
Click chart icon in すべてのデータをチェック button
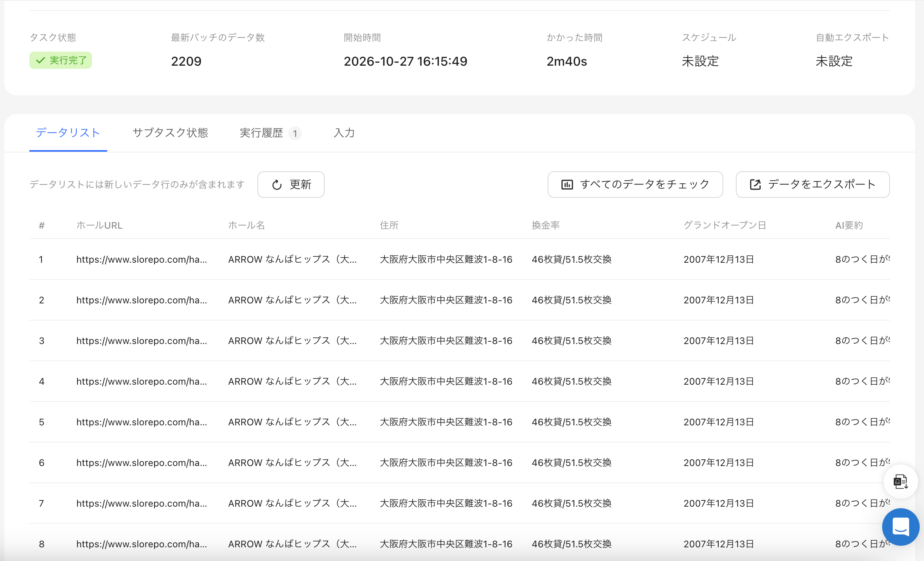pos(567,185)
